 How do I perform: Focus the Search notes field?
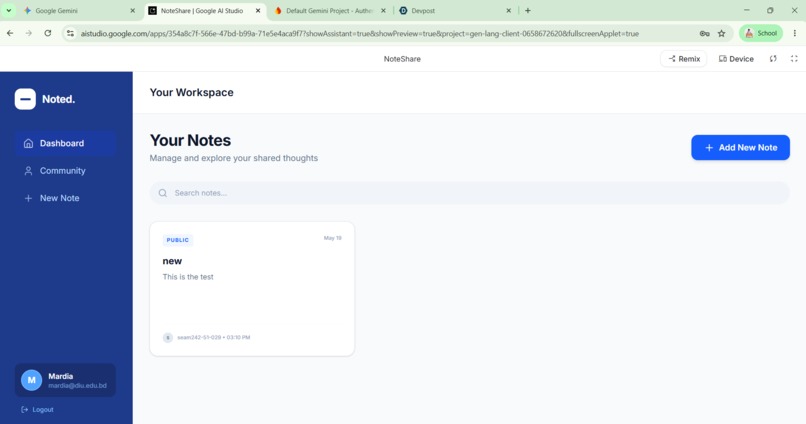(x=469, y=193)
